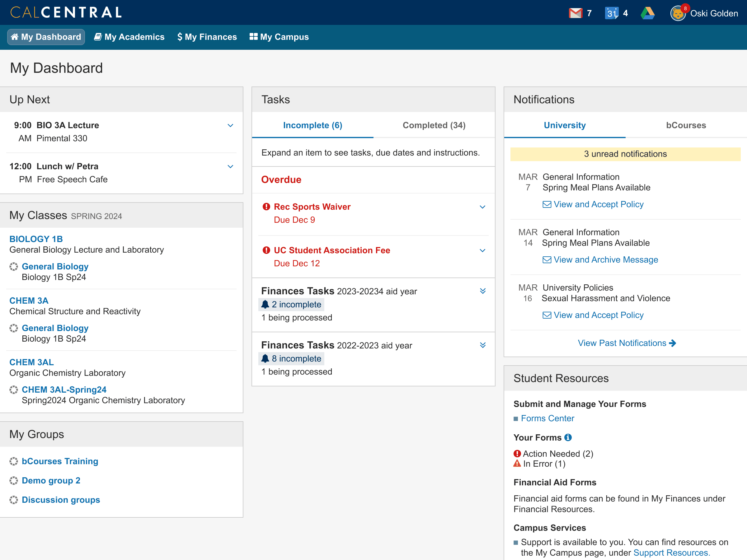
Task: Open the Gmail envelope icon
Action: tap(576, 13)
